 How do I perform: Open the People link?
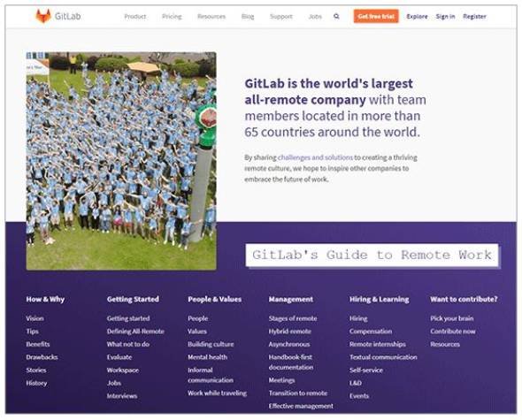pyautogui.click(x=198, y=318)
